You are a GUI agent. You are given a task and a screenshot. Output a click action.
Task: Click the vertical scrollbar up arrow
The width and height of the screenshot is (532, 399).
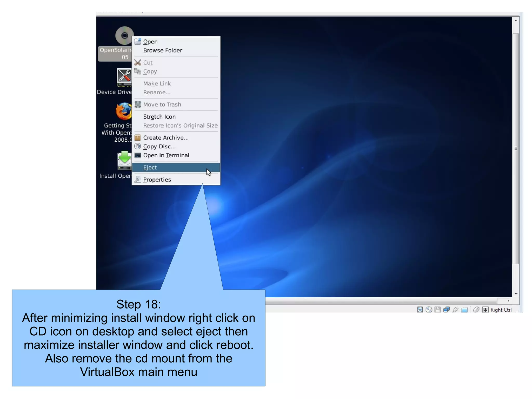point(516,21)
